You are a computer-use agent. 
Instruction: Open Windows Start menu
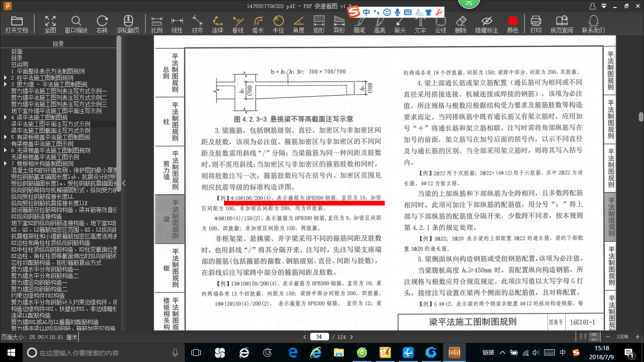(11, 353)
